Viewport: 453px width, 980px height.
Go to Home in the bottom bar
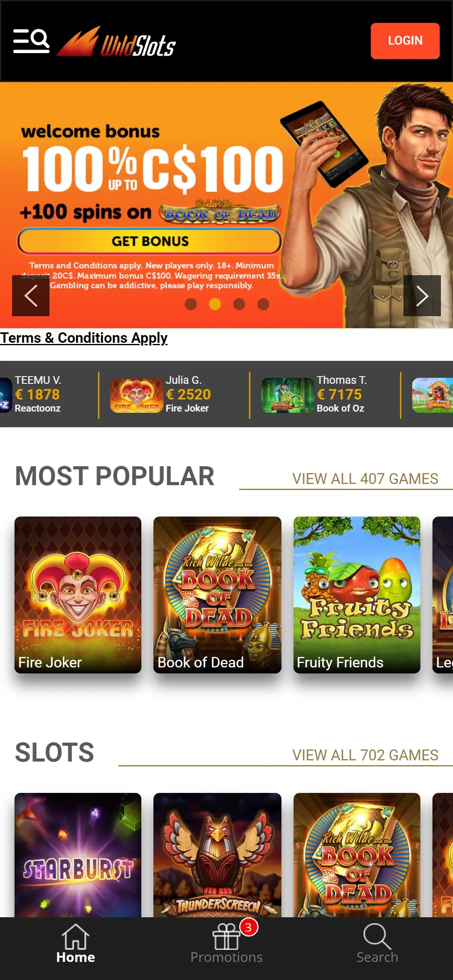coord(75,943)
